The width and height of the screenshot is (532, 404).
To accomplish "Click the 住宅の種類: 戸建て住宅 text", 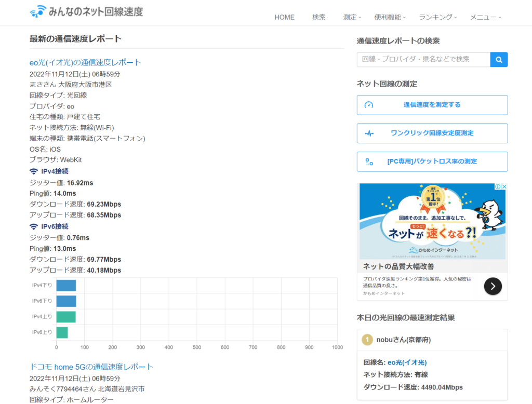I will pyautogui.click(x=65, y=117).
